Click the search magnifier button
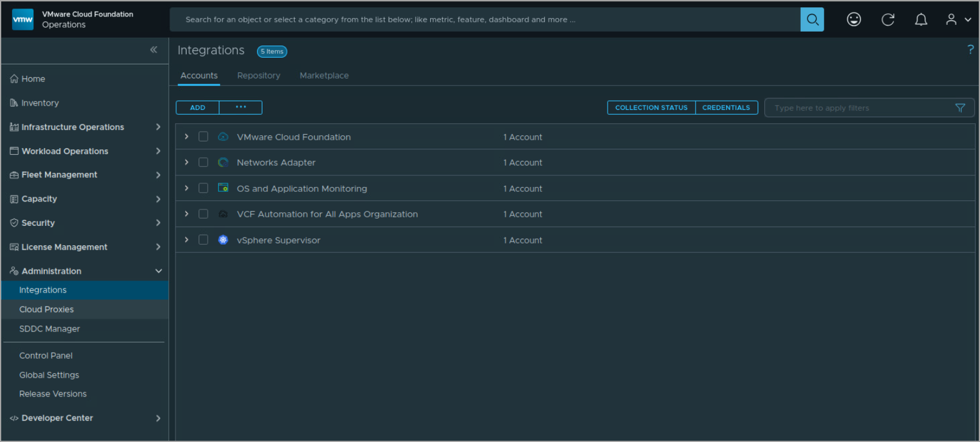The width and height of the screenshot is (980, 442). (x=812, y=19)
